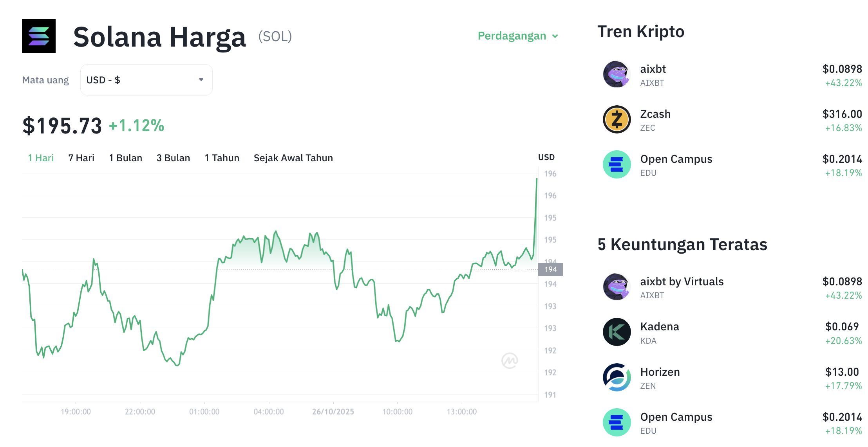Screen dimensions: 868x447
Task: Select the 1 Hari time range
Action: tap(41, 158)
